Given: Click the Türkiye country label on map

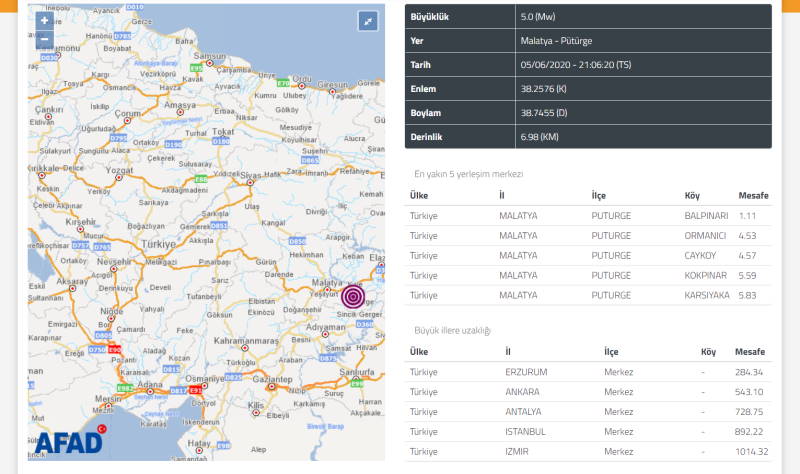Looking at the screenshot, I should tap(159, 244).
